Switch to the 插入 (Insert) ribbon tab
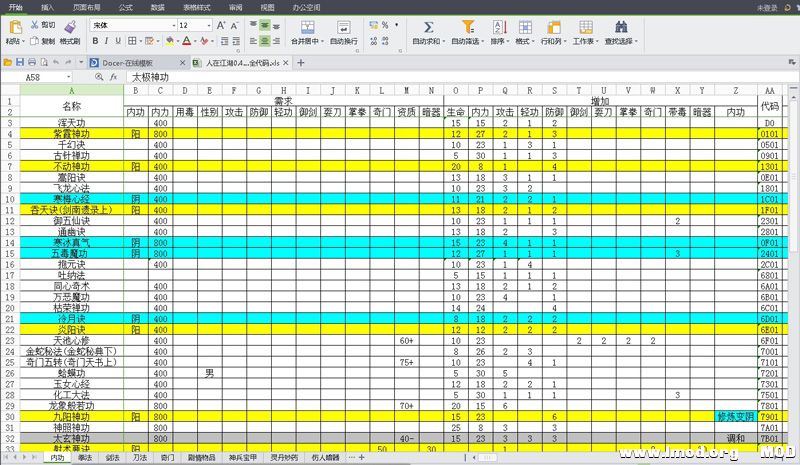 pos(48,7)
